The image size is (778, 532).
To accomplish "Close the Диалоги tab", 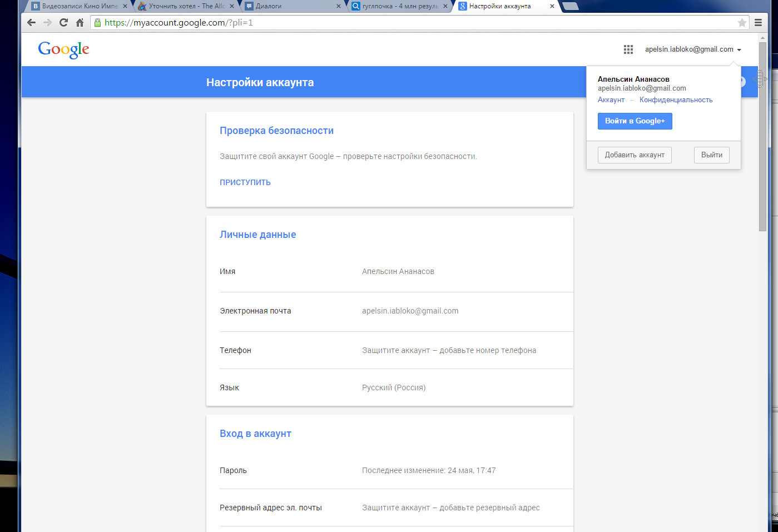I will (x=339, y=6).
